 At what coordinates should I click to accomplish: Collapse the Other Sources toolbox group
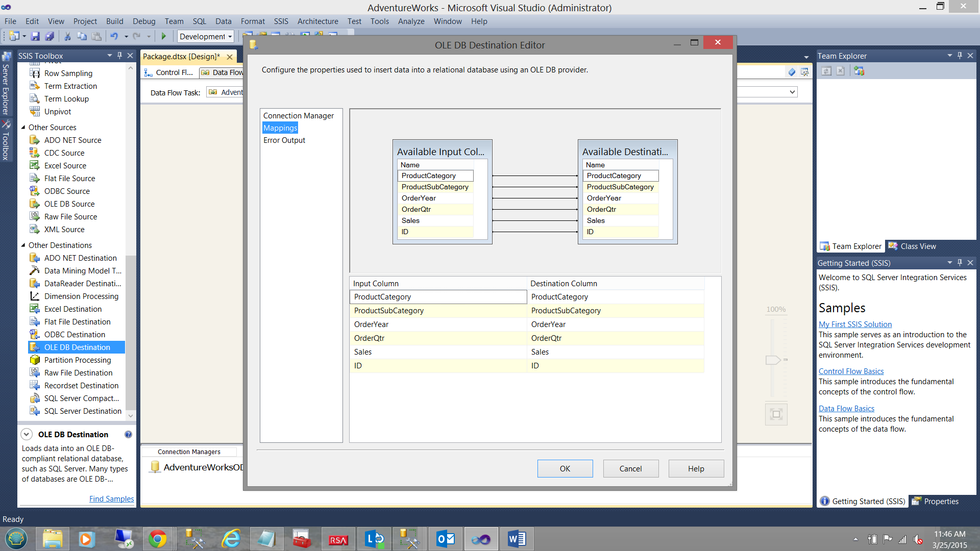(23, 128)
